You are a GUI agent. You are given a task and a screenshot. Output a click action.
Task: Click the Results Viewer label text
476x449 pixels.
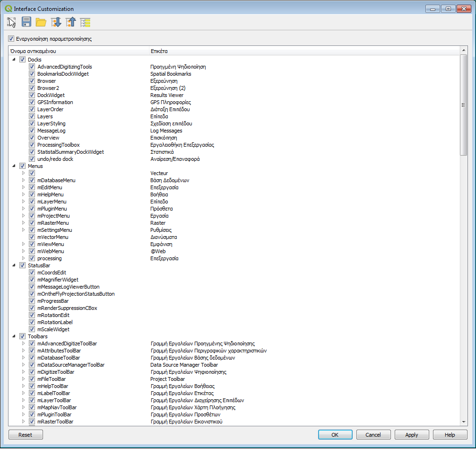click(x=167, y=95)
